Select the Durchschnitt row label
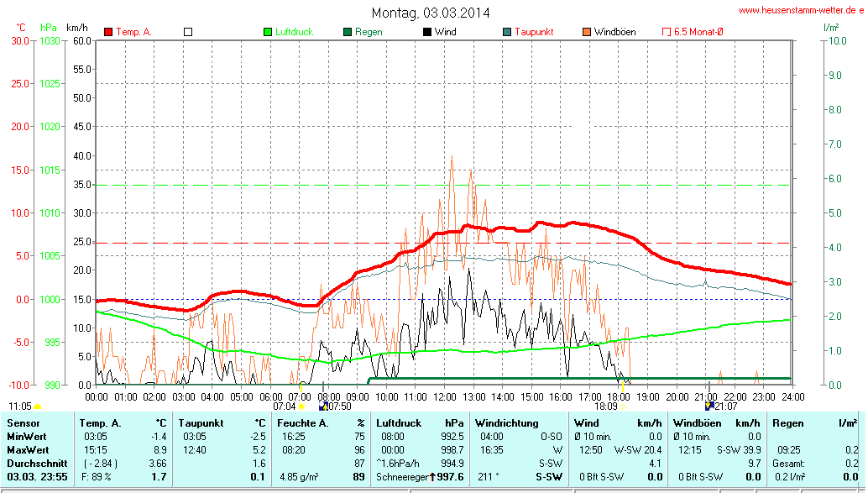 (x=37, y=463)
